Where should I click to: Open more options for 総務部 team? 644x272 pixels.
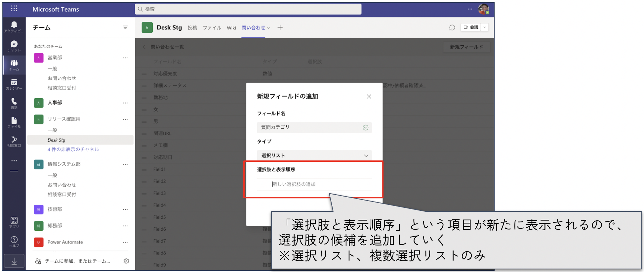coord(125,226)
